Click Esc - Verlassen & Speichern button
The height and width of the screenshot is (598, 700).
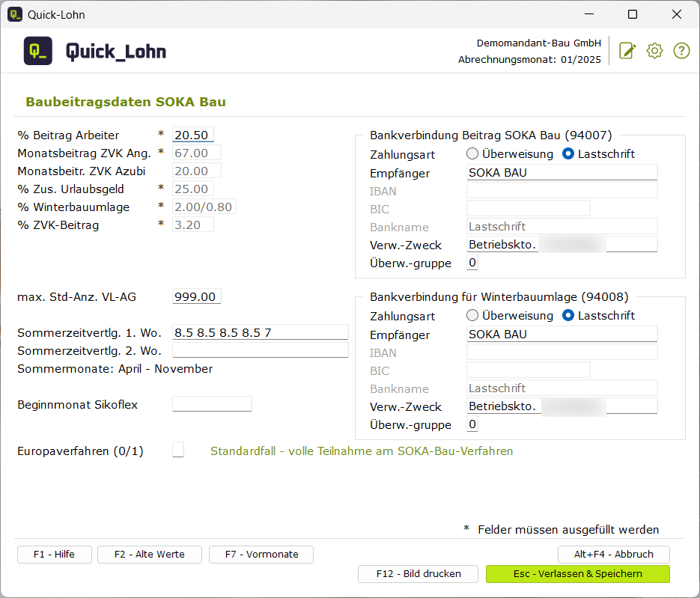click(x=578, y=574)
